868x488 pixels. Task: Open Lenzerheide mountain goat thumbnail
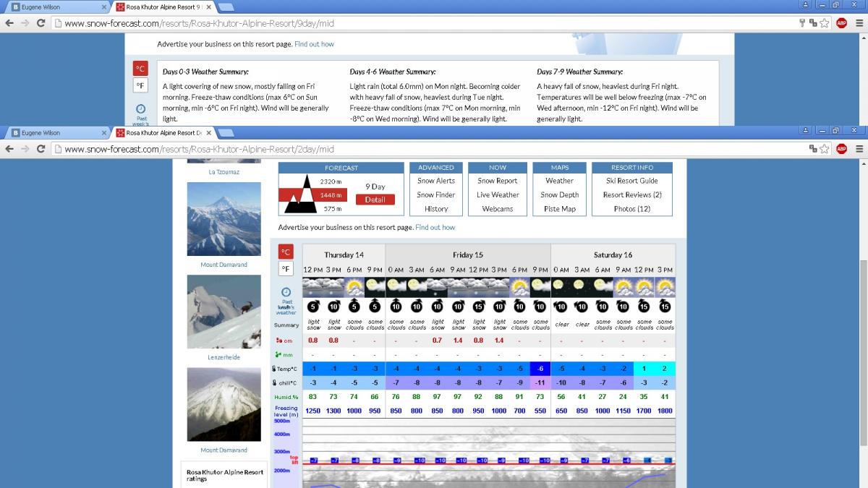(x=224, y=312)
